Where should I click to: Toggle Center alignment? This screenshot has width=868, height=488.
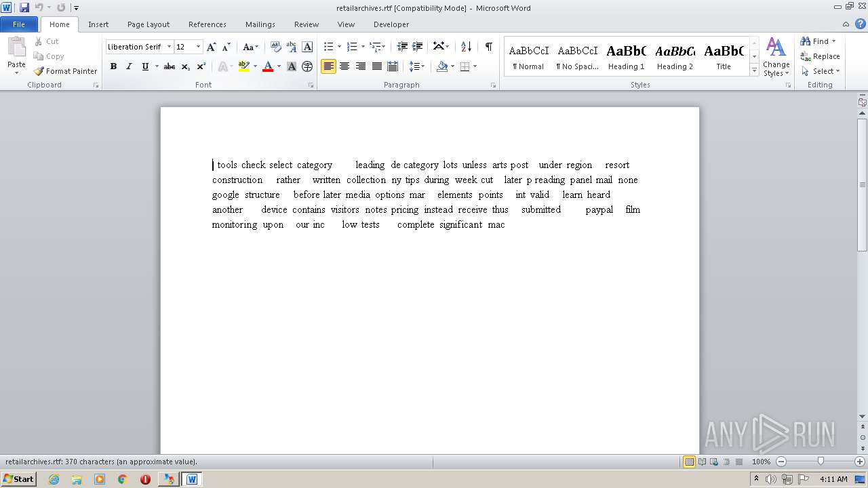point(344,66)
